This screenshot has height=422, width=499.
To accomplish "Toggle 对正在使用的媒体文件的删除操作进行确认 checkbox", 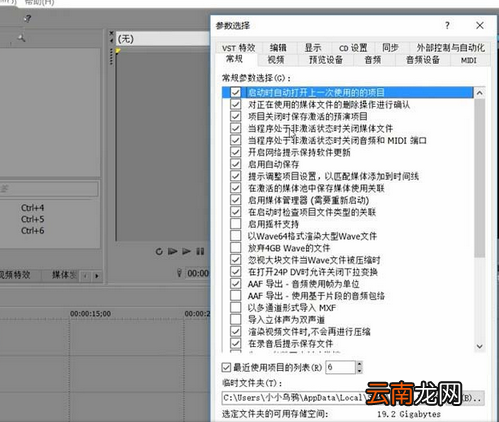I will coord(235,104).
